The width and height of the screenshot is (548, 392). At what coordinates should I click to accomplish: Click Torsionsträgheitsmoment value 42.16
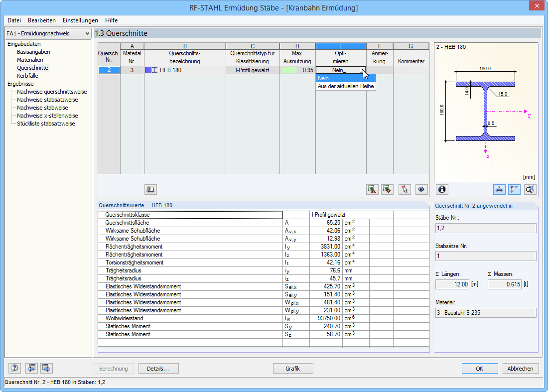[333, 262]
